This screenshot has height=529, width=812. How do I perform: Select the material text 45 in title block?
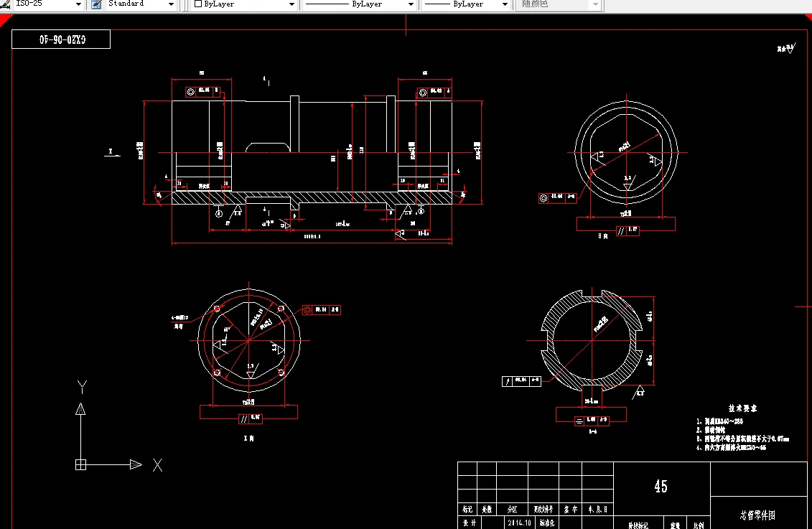tap(661, 486)
